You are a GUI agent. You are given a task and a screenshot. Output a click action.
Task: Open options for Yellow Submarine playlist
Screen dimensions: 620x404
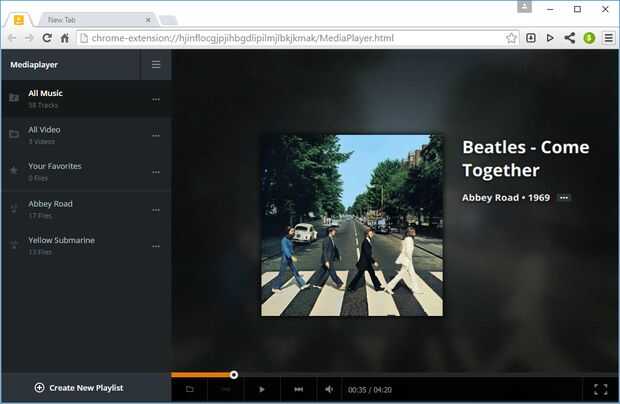click(x=156, y=246)
